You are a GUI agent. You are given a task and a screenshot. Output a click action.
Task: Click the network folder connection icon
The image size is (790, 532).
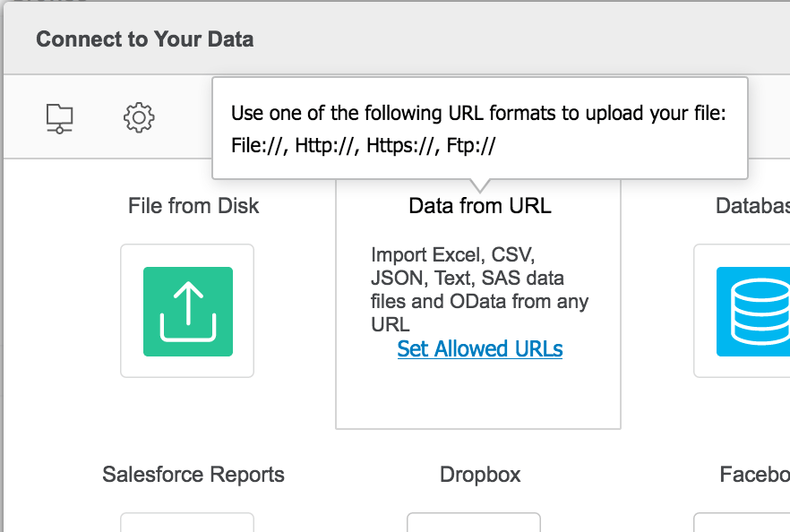[59, 118]
